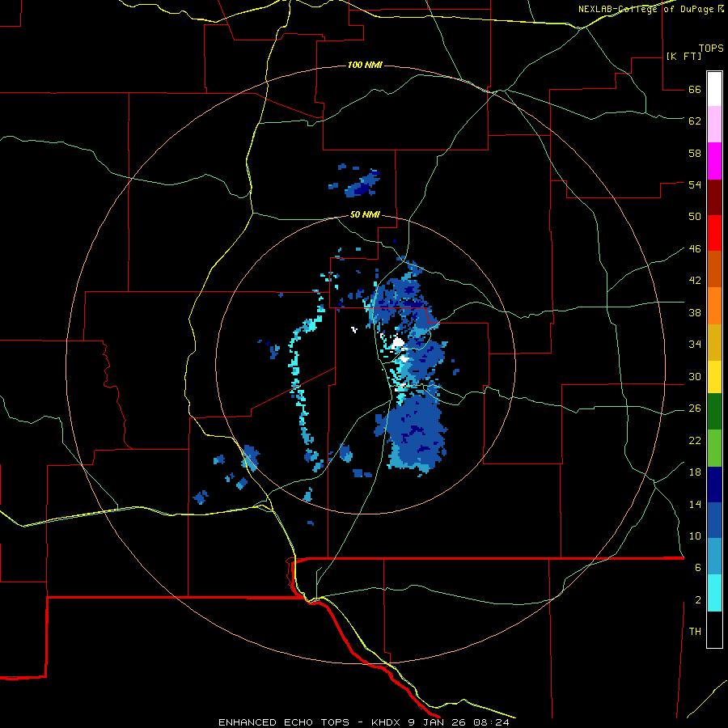Click the legend value 14

coord(695,504)
